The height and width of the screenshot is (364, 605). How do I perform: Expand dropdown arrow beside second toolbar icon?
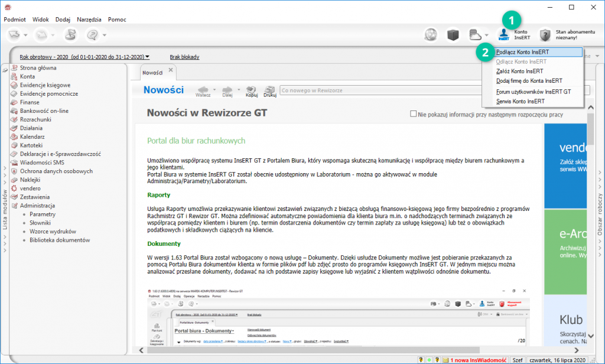tap(53, 35)
